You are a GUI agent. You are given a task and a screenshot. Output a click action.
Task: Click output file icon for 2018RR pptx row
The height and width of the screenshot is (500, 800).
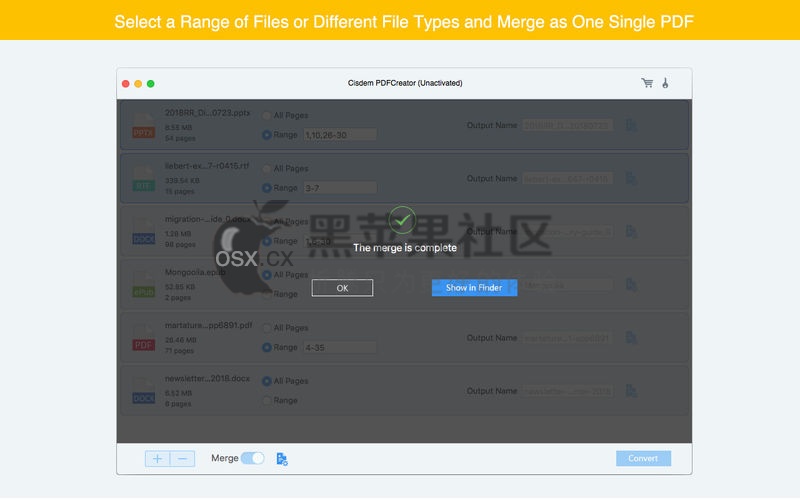point(631,126)
